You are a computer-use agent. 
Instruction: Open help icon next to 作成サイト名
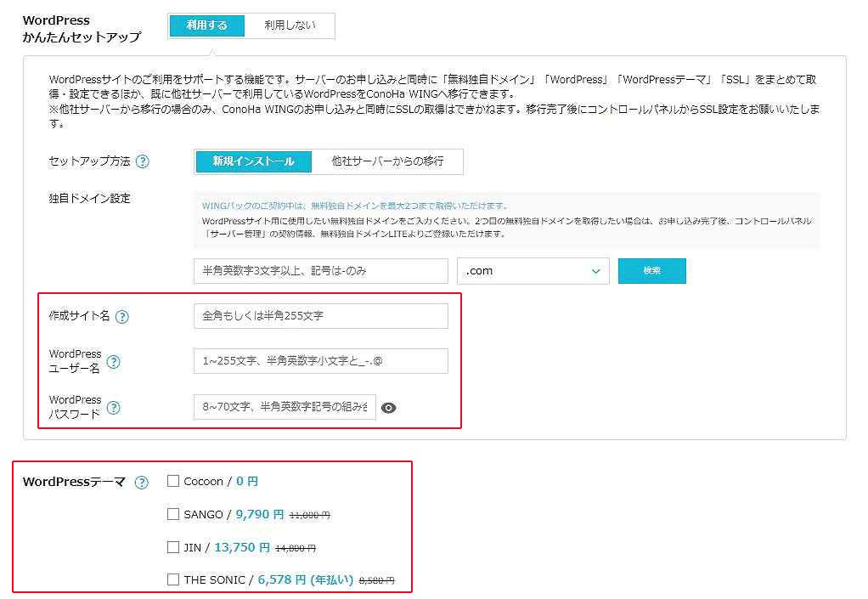(x=121, y=317)
